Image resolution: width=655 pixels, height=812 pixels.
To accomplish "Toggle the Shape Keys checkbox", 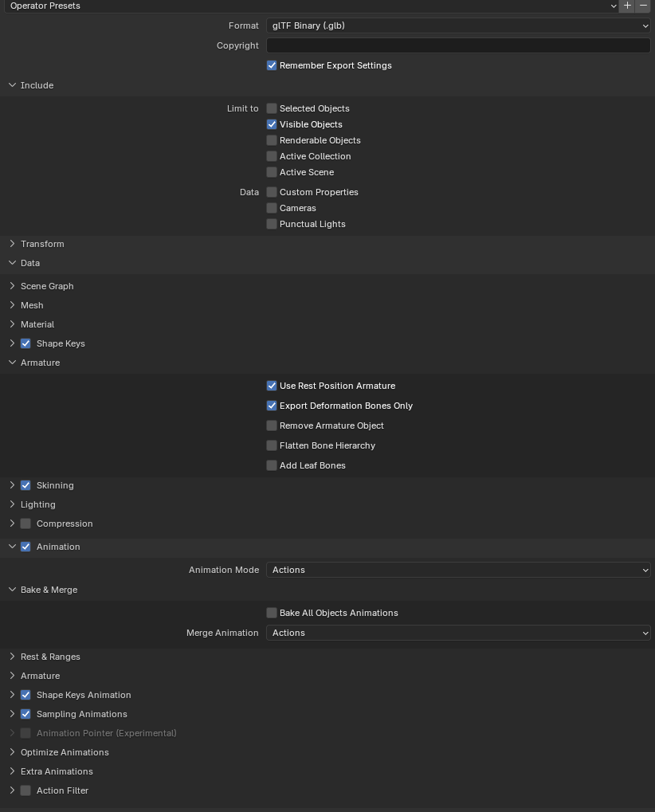I will [25, 343].
